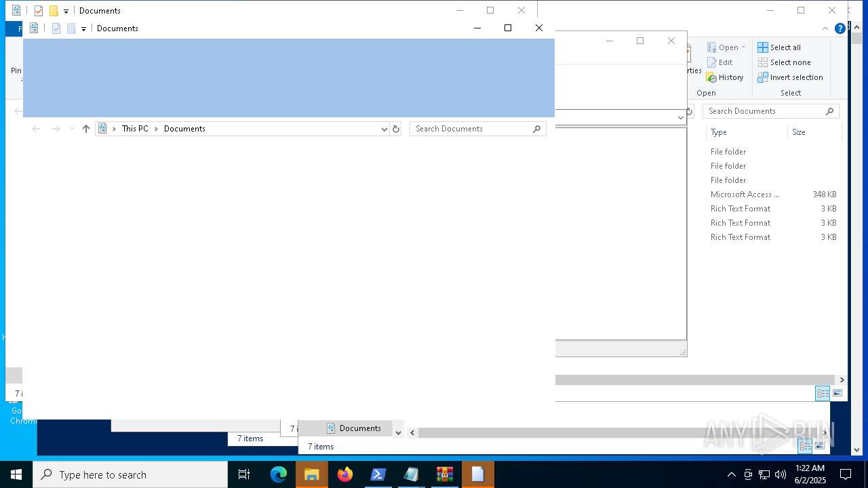
Task: Select the Microsoft Access row with 348 KB
Action: point(774,195)
